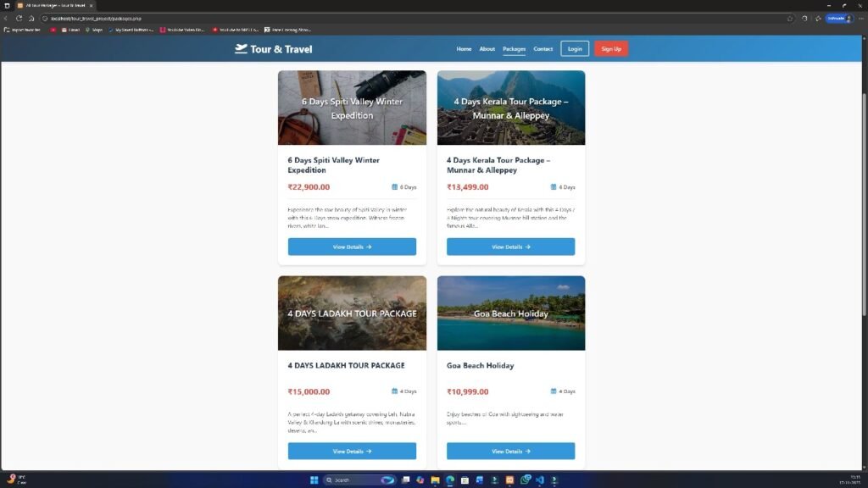
Task: Open the Windows Start menu
Action: (314, 480)
